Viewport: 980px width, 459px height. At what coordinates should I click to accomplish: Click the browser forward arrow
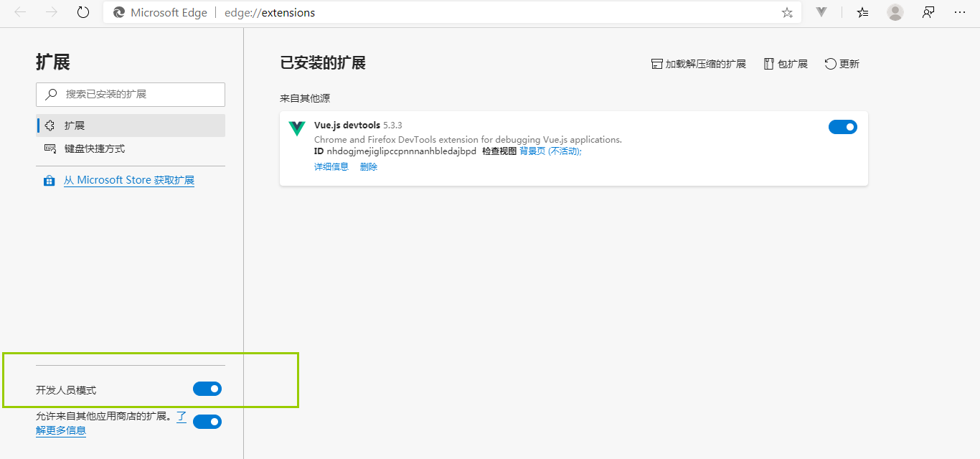pyautogui.click(x=52, y=12)
